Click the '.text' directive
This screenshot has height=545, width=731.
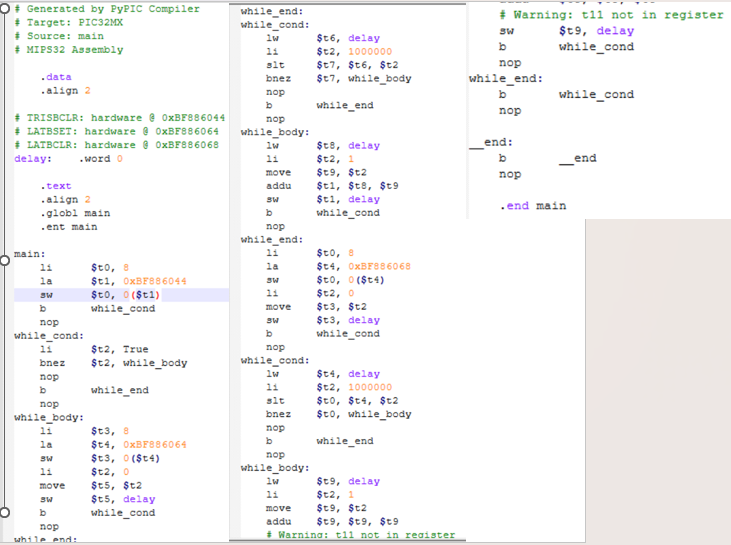point(55,186)
